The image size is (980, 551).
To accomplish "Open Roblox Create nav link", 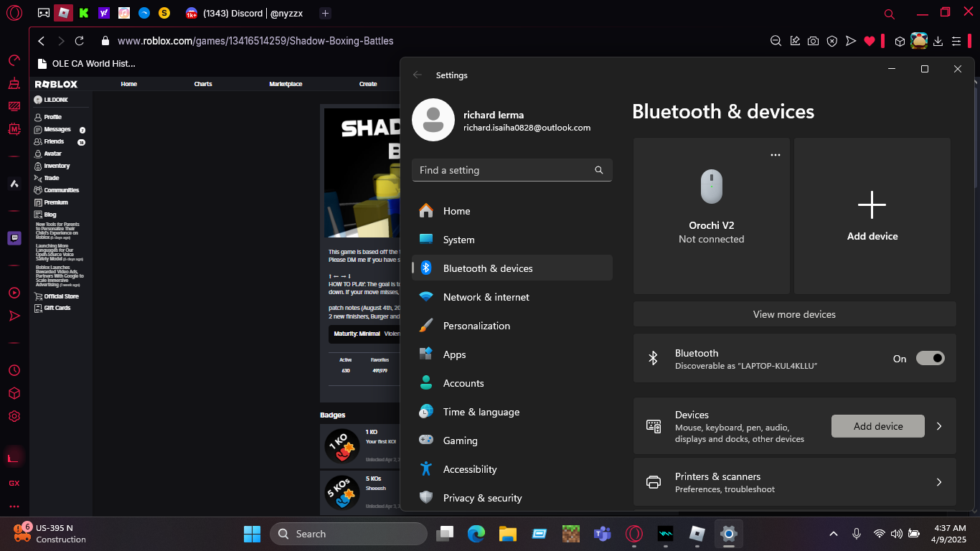I will pos(368,84).
